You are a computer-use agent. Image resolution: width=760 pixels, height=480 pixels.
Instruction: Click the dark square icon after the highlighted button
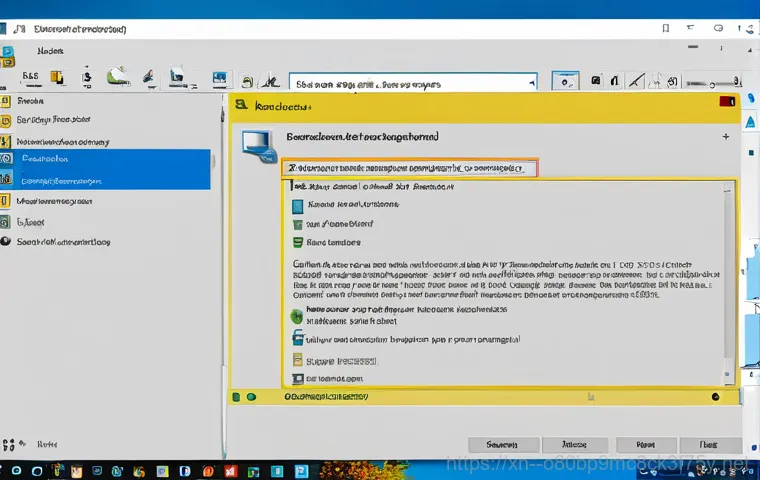point(596,80)
